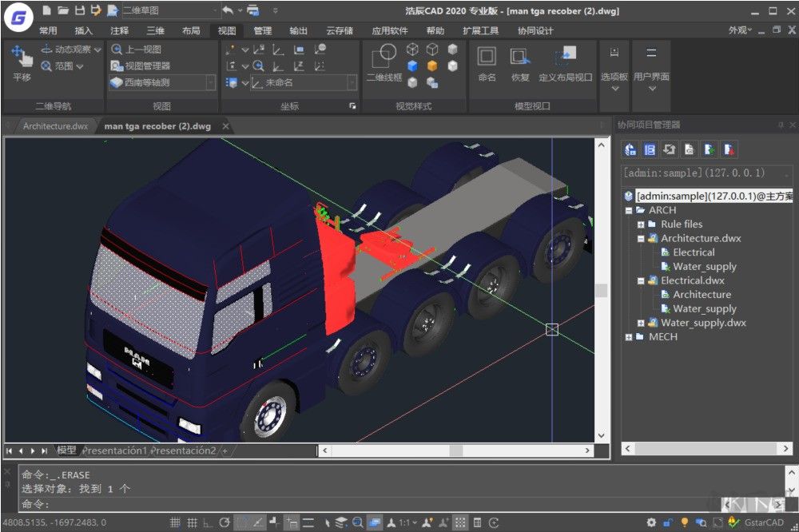Toggle polar tracking in status bar
The width and height of the screenshot is (799, 532).
click(x=225, y=523)
